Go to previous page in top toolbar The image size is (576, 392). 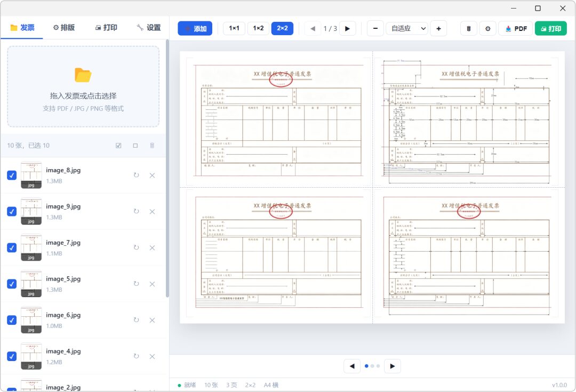coord(313,28)
